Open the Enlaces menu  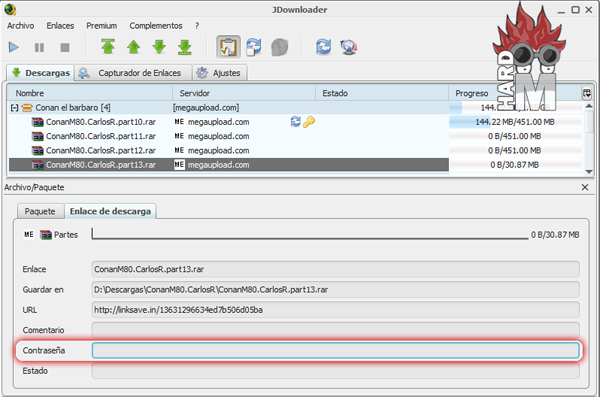[x=60, y=26]
